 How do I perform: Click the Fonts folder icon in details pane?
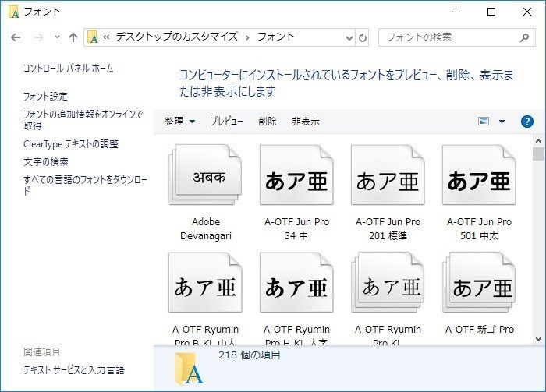coord(189,369)
